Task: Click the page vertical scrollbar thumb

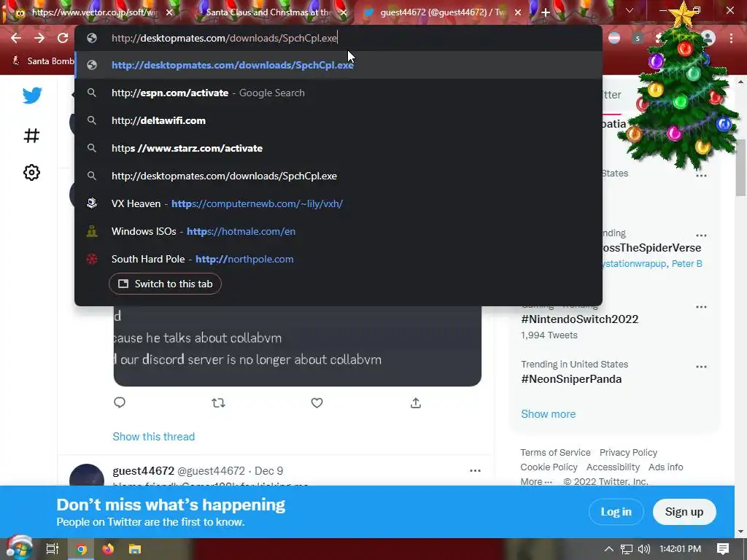Action: 740,168
